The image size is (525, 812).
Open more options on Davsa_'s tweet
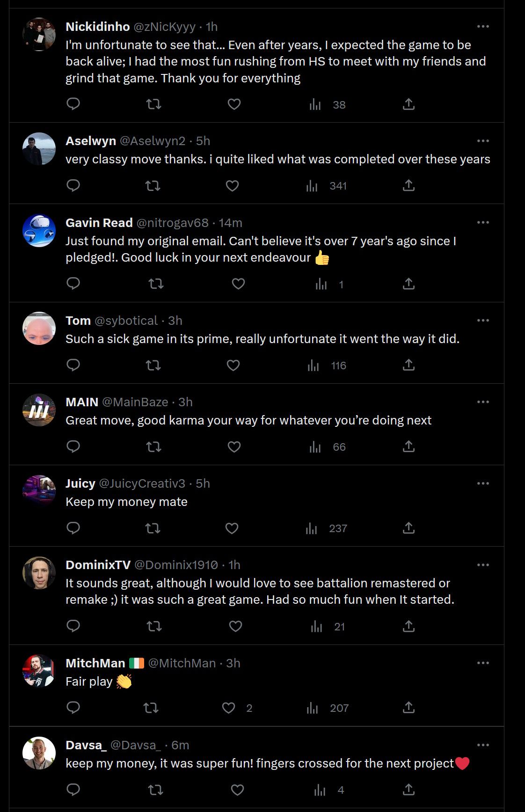coord(483,745)
